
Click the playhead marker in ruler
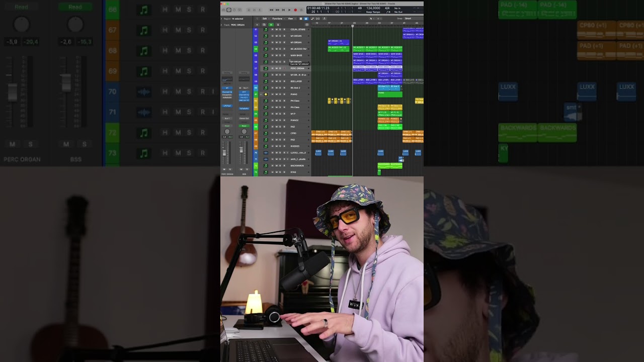click(x=352, y=25)
